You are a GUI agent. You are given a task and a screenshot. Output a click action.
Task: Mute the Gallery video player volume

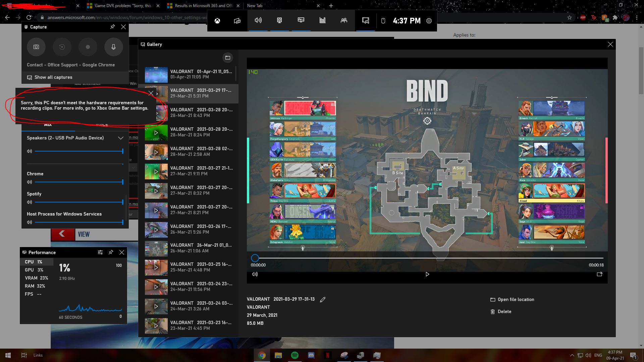255,274
